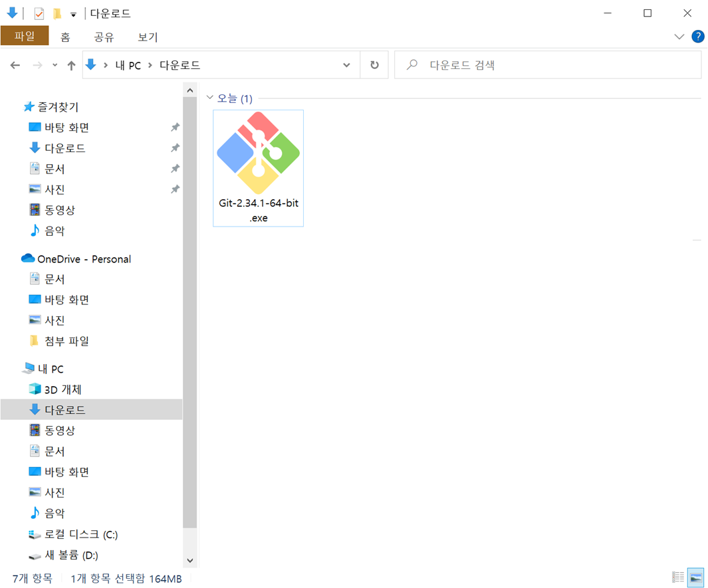This screenshot has width=708, height=588.
Task: Select the highlighted 다운로드 under 내 PC
Action: coord(92,410)
